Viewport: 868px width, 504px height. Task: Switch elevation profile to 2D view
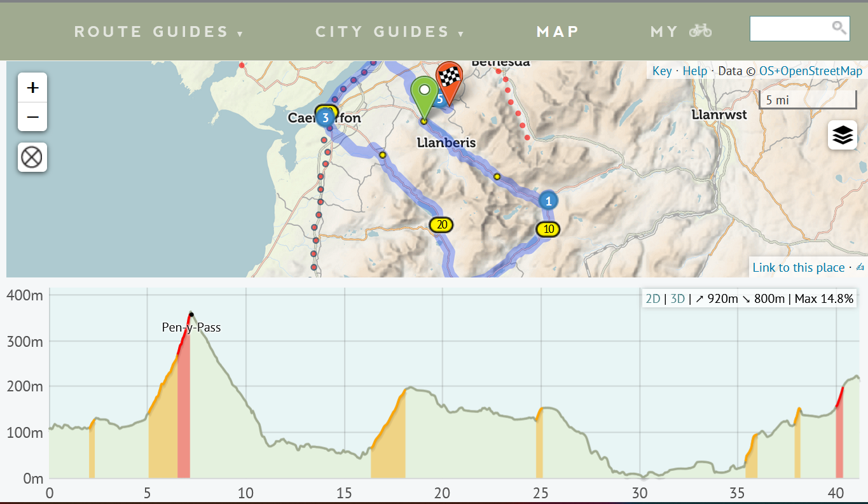tap(652, 298)
